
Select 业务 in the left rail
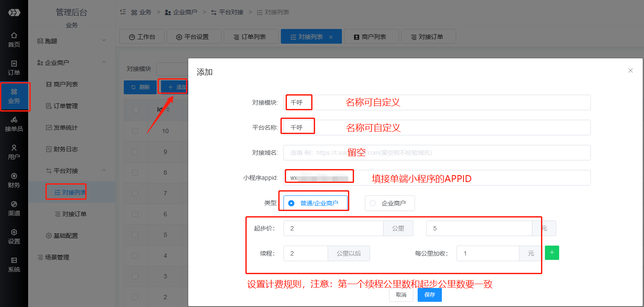pyautogui.click(x=14, y=96)
